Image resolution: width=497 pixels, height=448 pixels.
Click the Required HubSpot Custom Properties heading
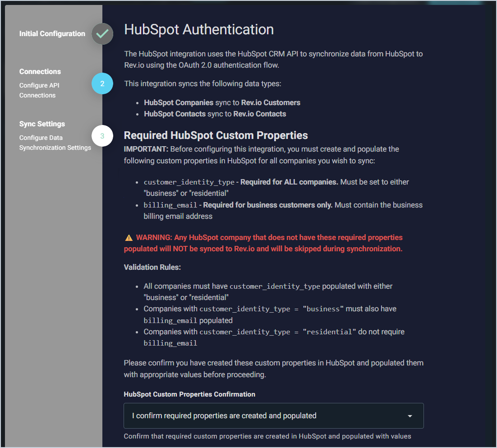tap(216, 135)
